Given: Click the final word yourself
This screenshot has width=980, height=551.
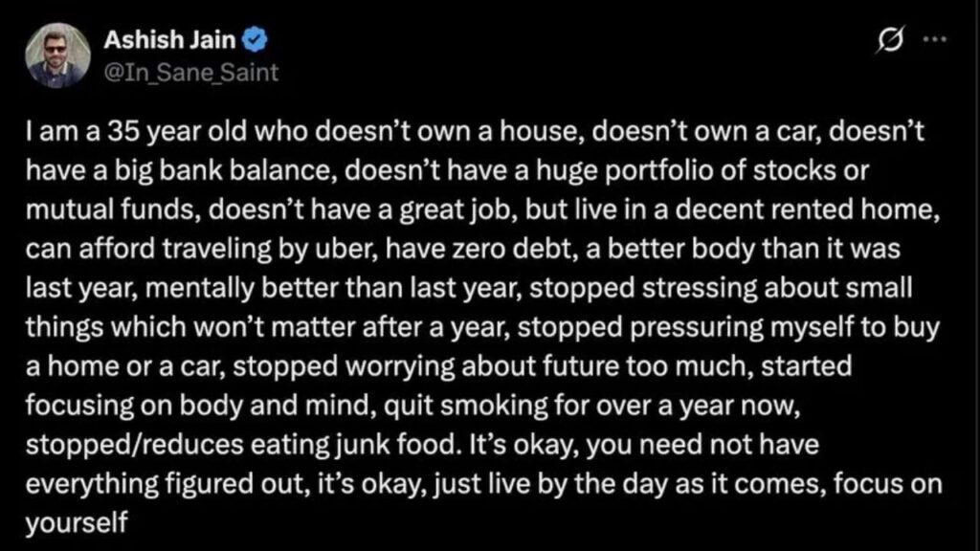Looking at the screenshot, I should click(77, 523).
